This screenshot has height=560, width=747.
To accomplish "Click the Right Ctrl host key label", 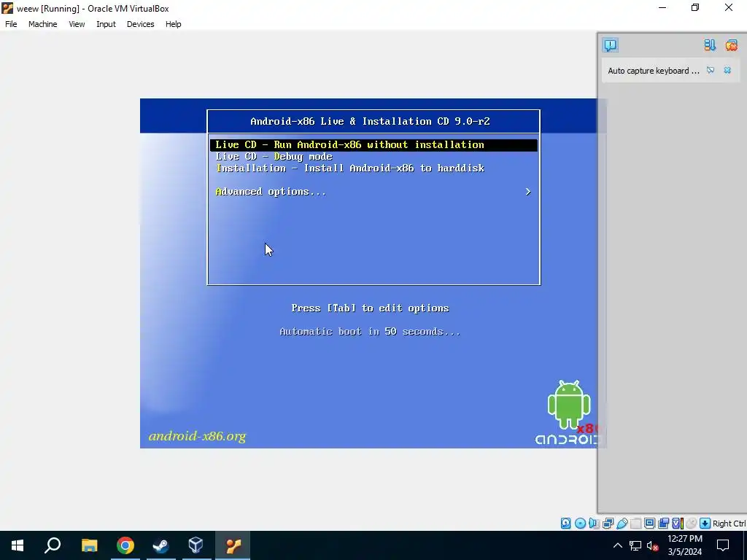I will pos(729,524).
